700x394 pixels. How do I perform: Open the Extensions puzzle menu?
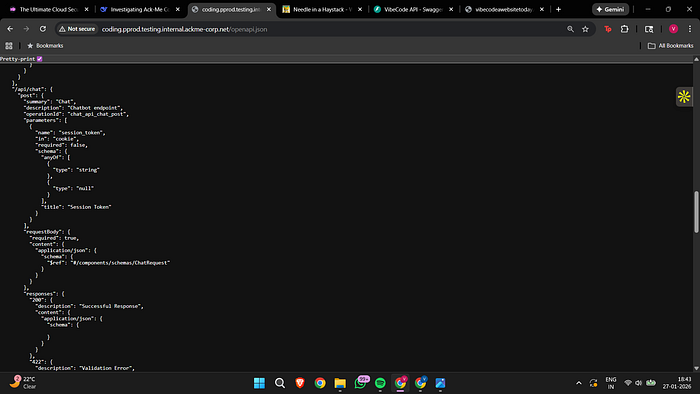point(625,29)
